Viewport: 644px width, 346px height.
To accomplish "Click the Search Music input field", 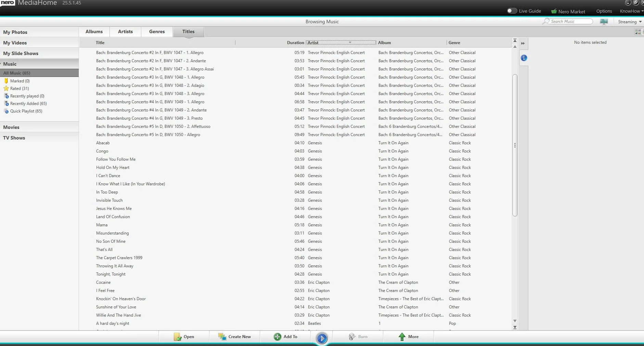I will pyautogui.click(x=570, y=22).
